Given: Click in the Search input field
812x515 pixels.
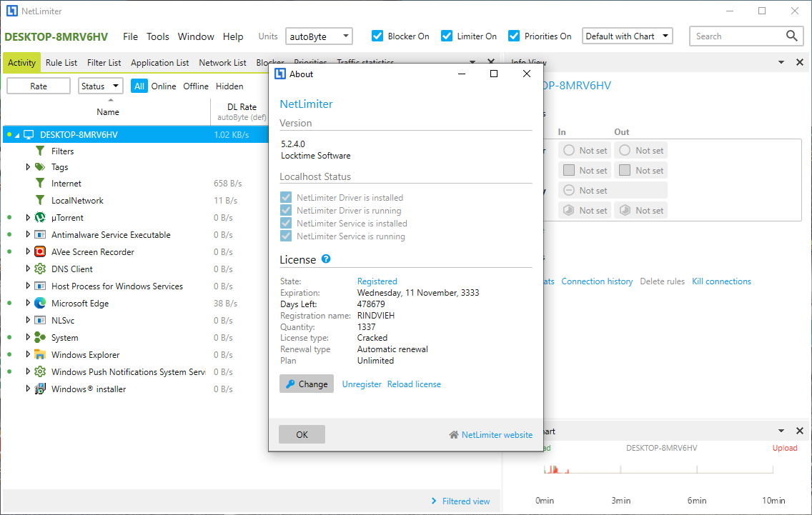Looking at the screenshot, I should (x=737, y=36).
